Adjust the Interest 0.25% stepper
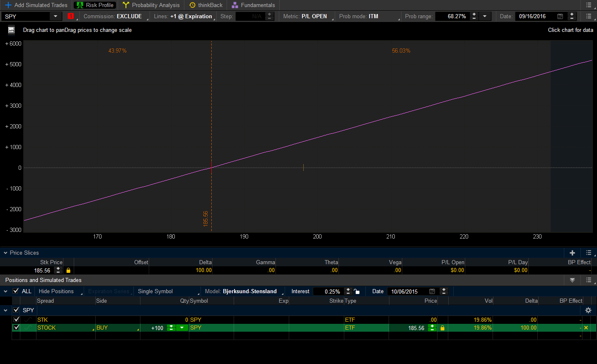 [x=348, y=292]
